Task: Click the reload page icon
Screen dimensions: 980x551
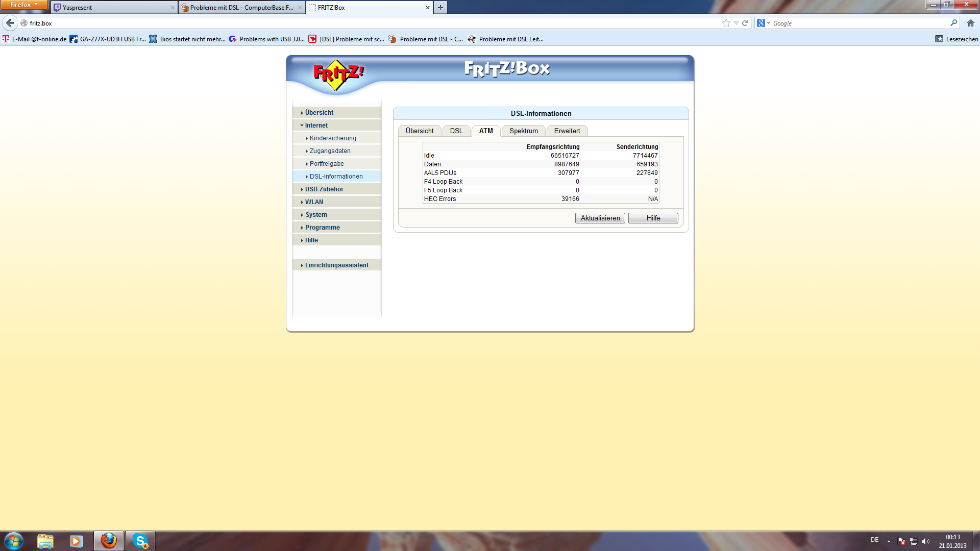Action: 745,23
